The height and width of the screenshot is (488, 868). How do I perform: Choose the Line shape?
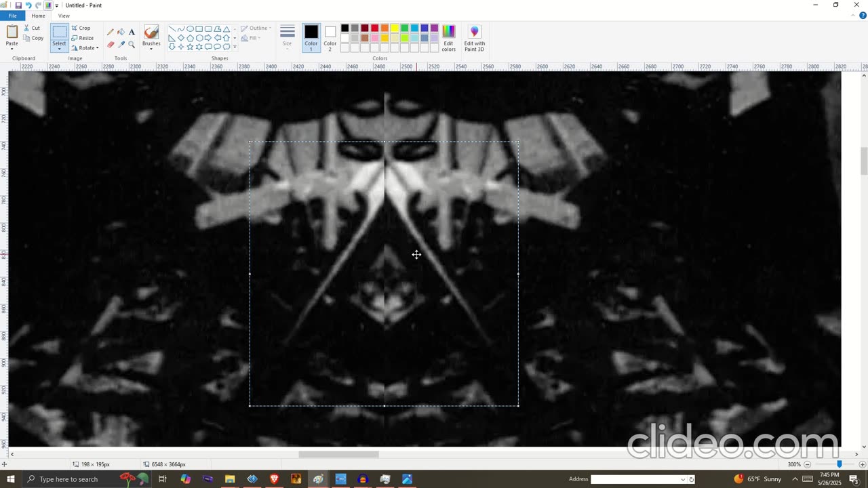point(172,29)
